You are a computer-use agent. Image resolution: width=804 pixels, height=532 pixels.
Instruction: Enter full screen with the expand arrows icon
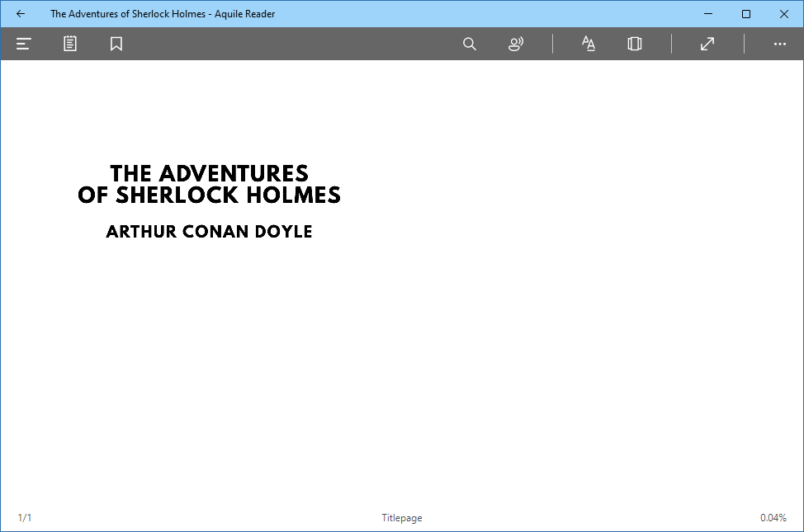tap(707, 44)
